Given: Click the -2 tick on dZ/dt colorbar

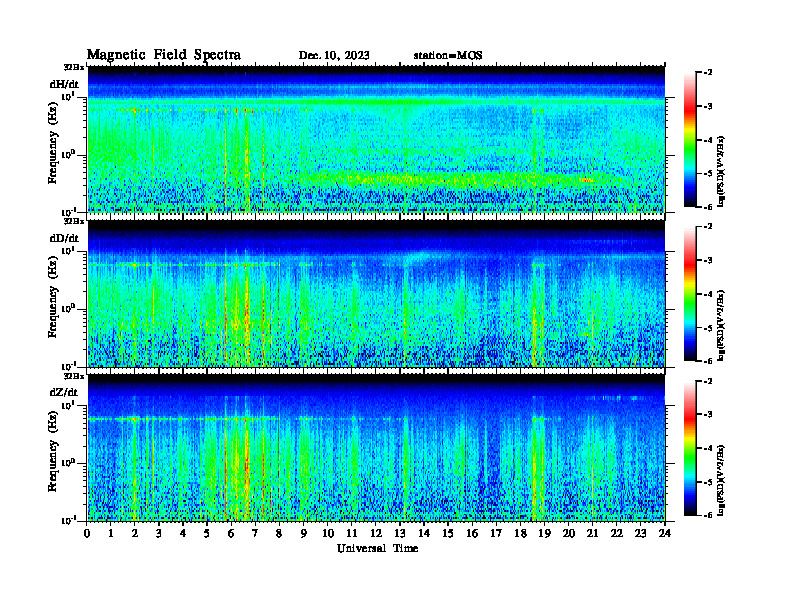Looking at the screenshot, I should [708, 381].
